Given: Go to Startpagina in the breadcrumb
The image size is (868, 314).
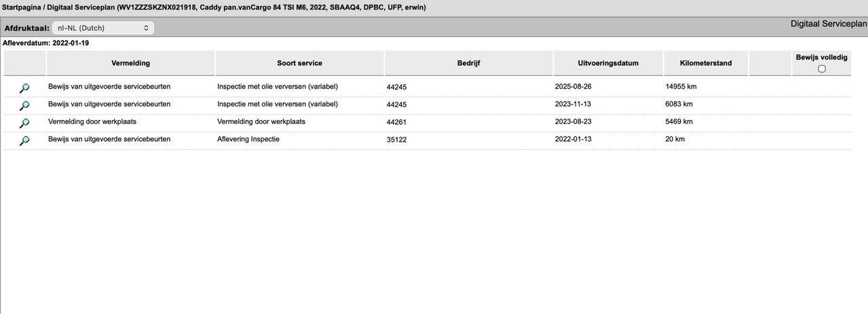Looking at the screenshot, I should click(22, 7).
